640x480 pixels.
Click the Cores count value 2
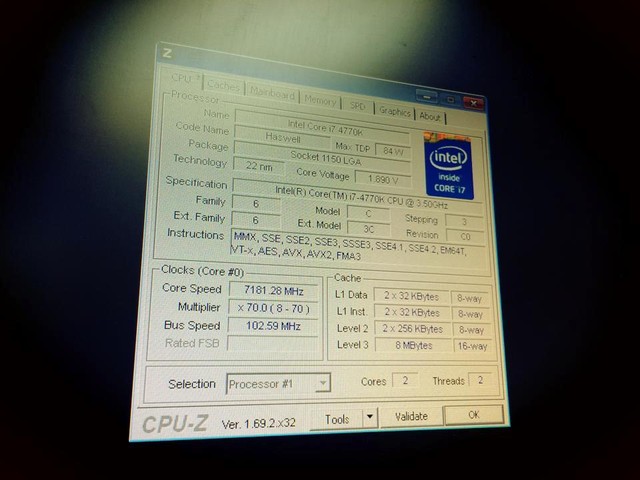click(405, 380)
